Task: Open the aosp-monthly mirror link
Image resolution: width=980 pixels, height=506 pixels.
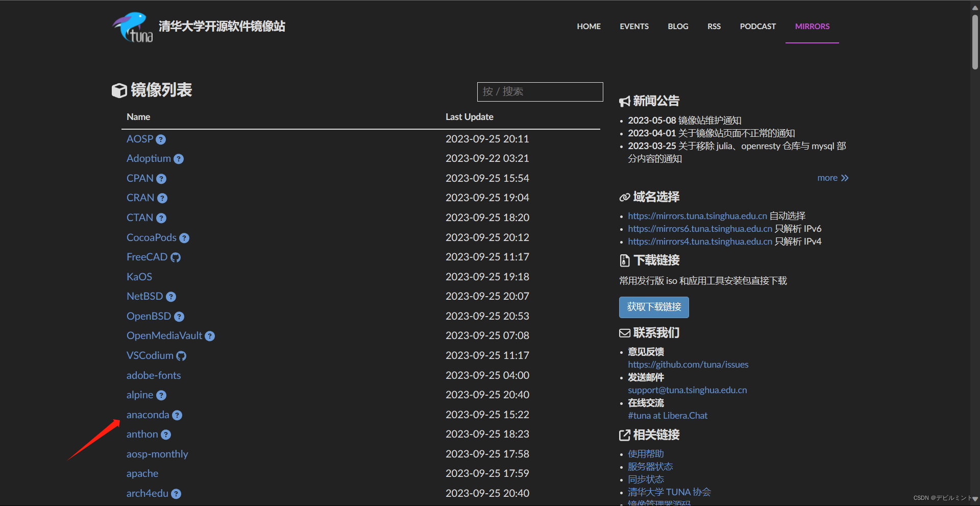Action: pyautogui.click(x=157, y=454)
